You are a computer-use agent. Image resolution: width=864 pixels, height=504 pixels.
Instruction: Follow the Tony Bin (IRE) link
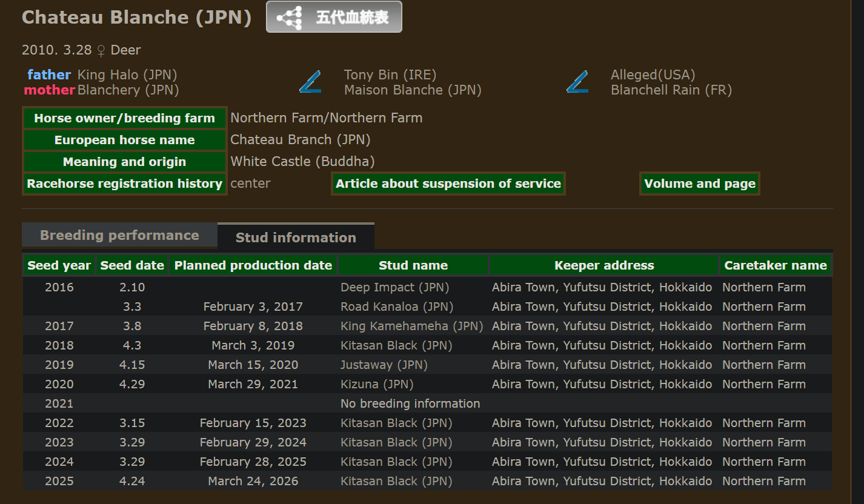point(390,75)
